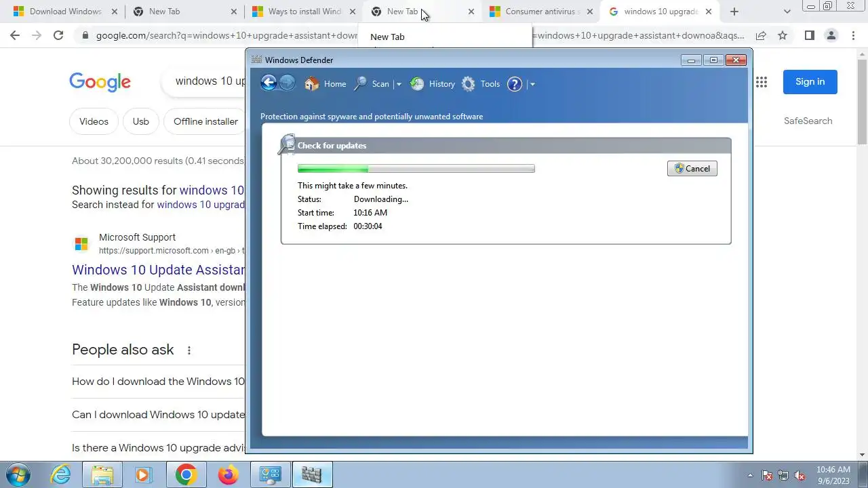Click the Google search box
Viewport: 868px width, 488px height.
point(203,81)
